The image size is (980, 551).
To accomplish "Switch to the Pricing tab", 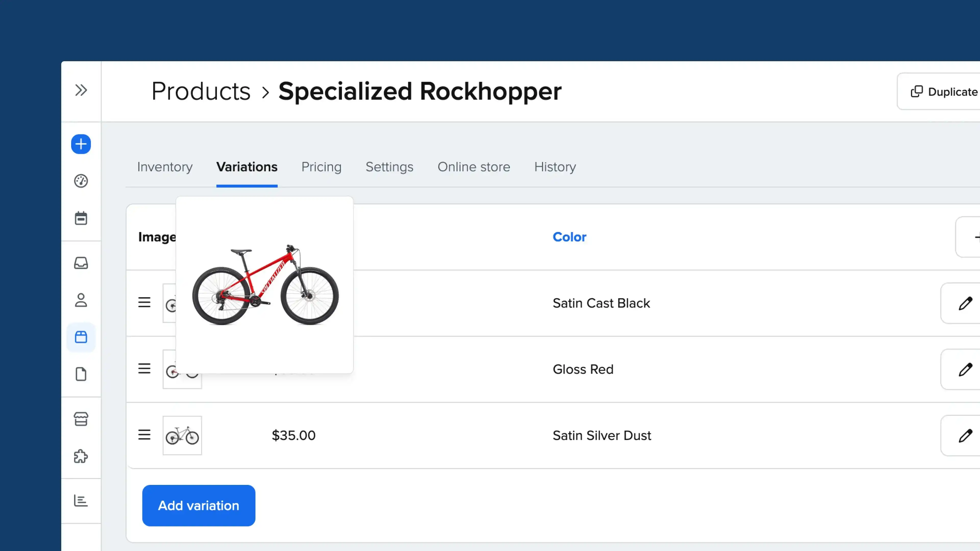I will 322,167.
